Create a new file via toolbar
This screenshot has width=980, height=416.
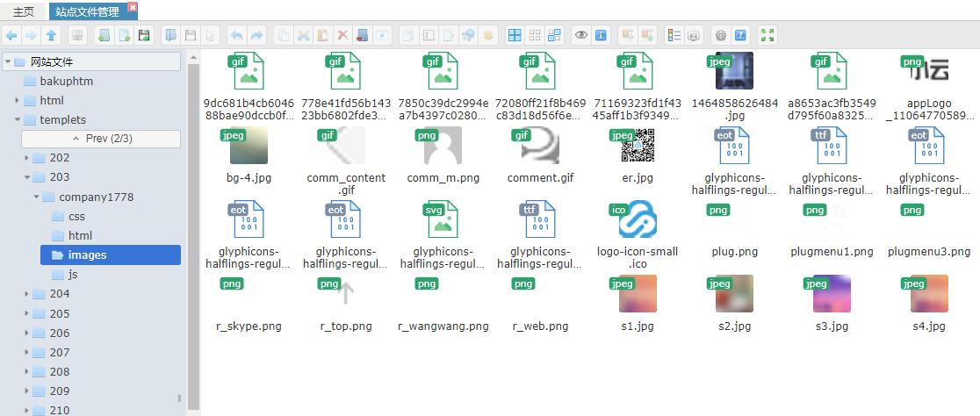coord(125,36)
